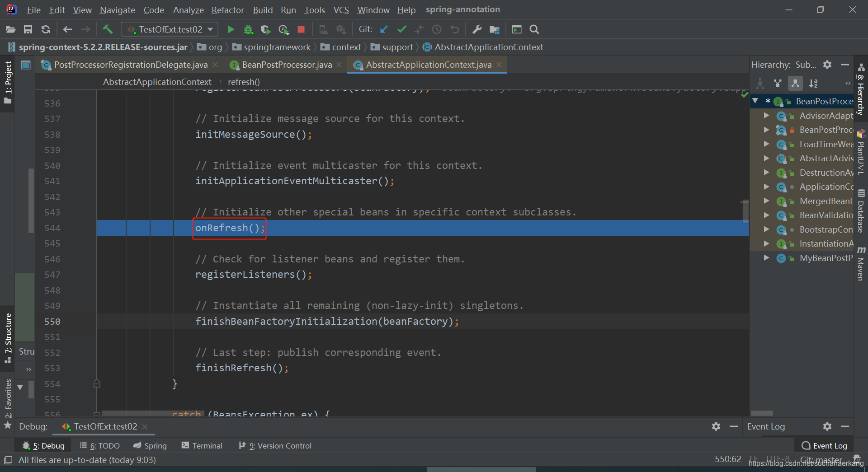Click the Git rollback undo icon
The image size is (868, 472).
454,30
